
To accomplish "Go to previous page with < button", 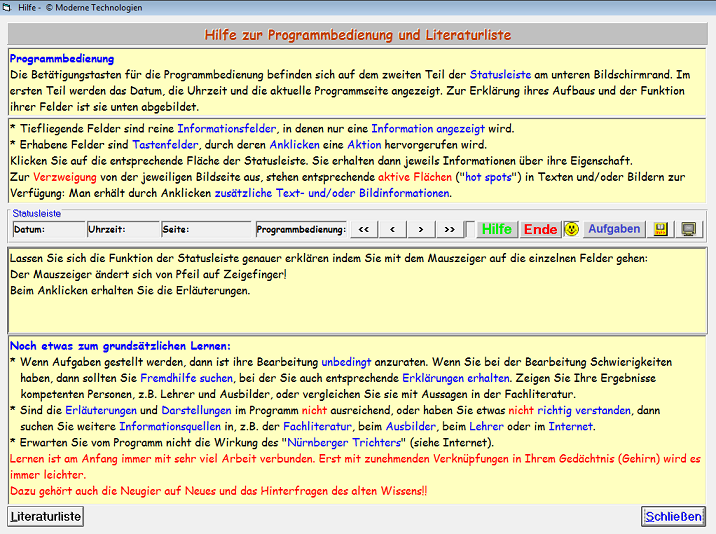I will click(392, 229).
